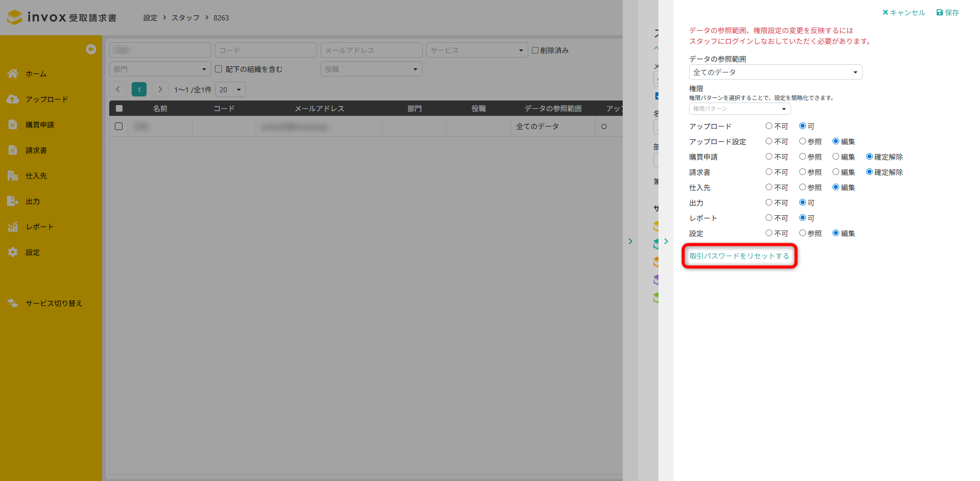Click the メールアドレス search field

coord(371,50)
